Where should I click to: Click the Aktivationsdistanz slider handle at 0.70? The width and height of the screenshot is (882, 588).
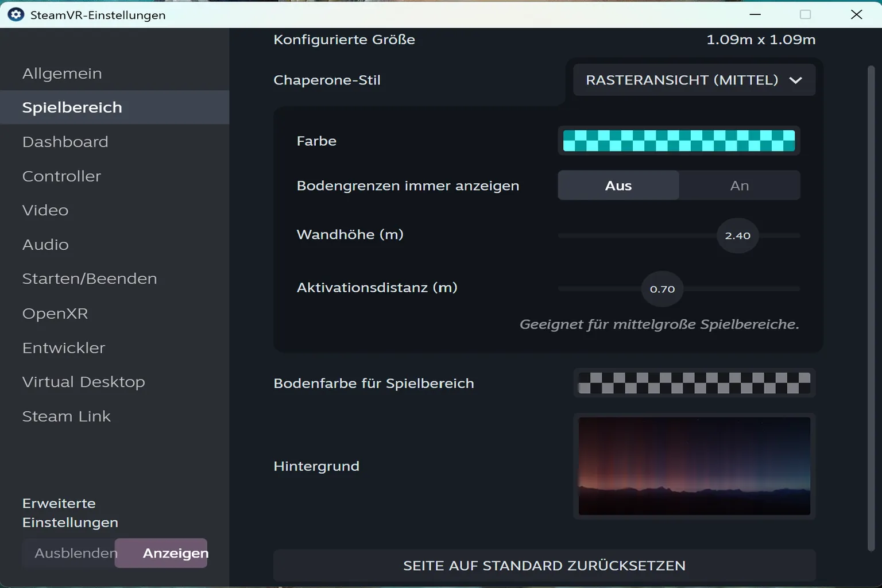[662, 289]
